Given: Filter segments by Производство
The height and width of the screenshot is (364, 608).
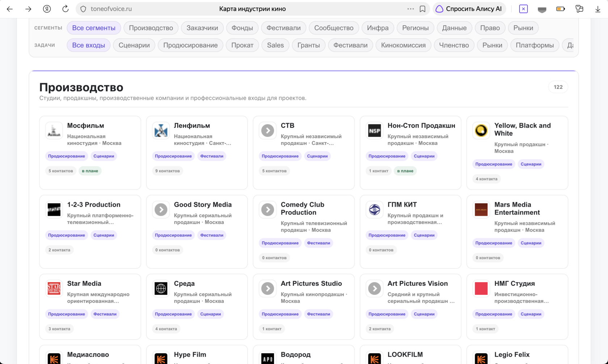Looking at the screenshot, I should tap(151, 28).
